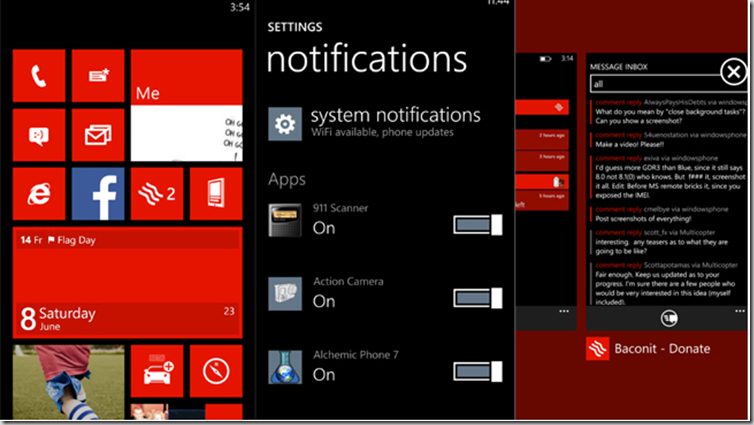Open the Message Inbox app bar ellipsis
This screenshot has height=425, width=754.
(x=740, y=312)
